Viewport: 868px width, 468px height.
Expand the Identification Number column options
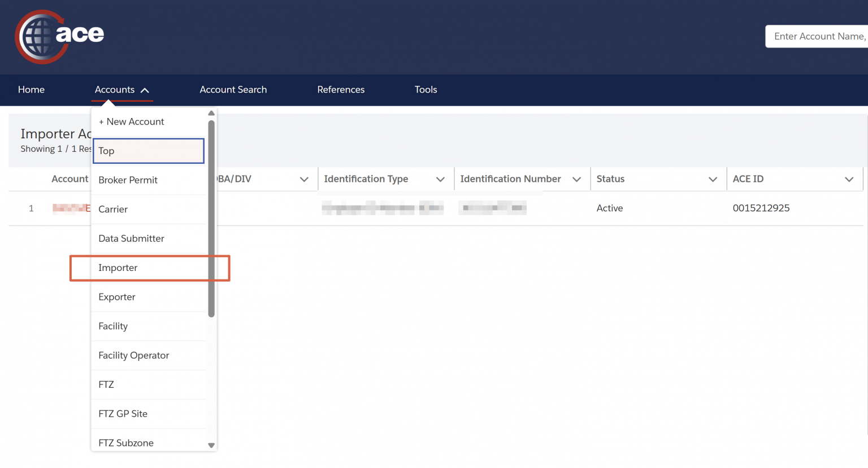576,180
